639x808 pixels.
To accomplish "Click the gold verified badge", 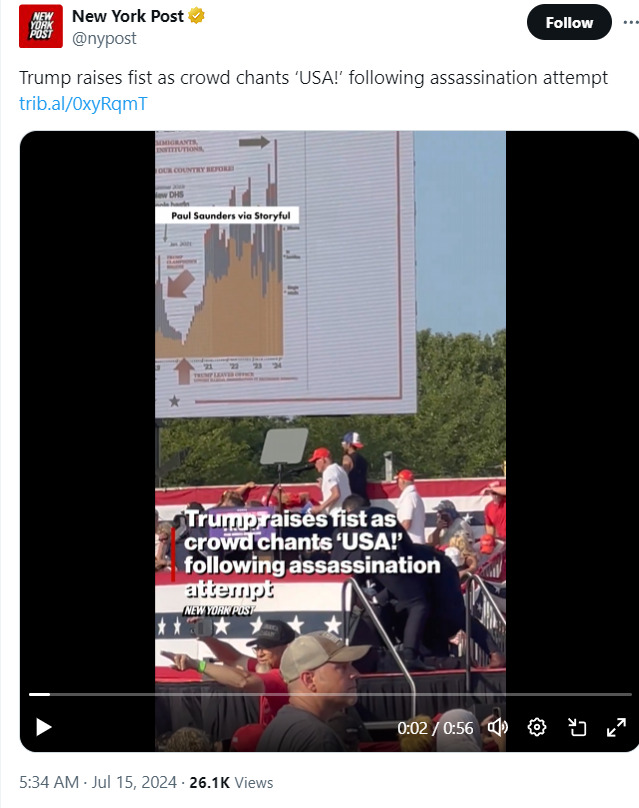I will click(196, 16).
